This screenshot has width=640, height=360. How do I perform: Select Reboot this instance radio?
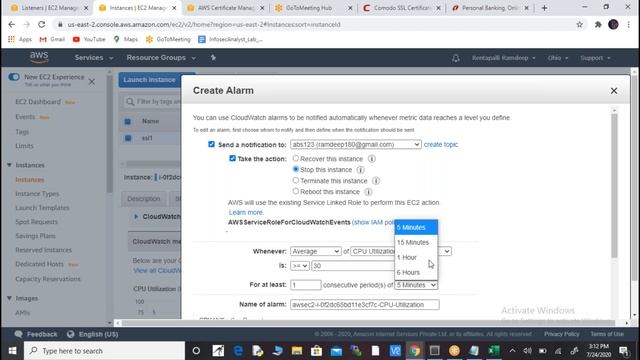[x=296, y=191]
